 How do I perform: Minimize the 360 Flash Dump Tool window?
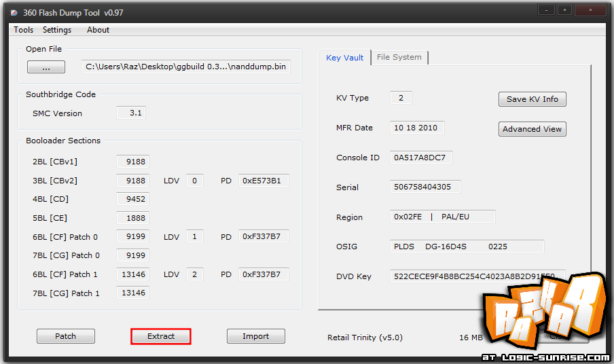(546, 10)
